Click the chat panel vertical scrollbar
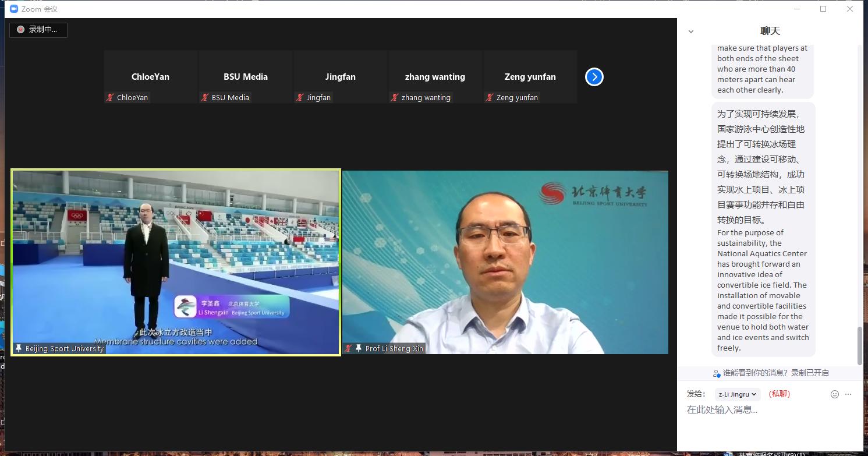Image resolution: width=868 pixels, height=456 pixels. pyautogui.click(x=860, y=345)
